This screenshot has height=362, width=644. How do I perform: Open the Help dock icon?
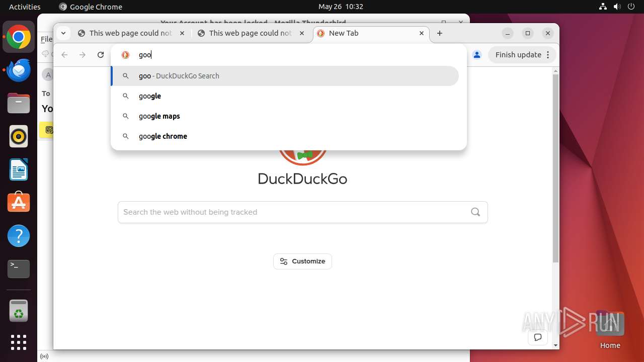click(x=19, y=235)
